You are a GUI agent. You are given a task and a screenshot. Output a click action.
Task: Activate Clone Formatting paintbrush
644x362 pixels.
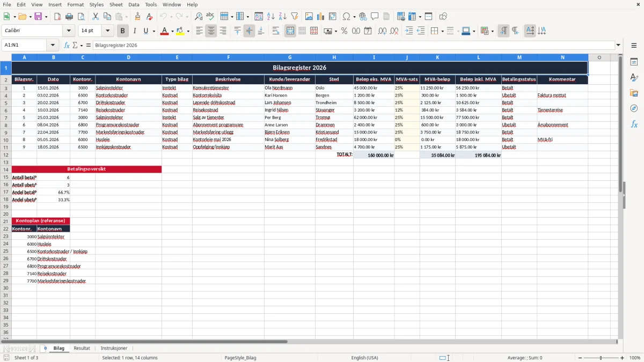coord(137,17)
